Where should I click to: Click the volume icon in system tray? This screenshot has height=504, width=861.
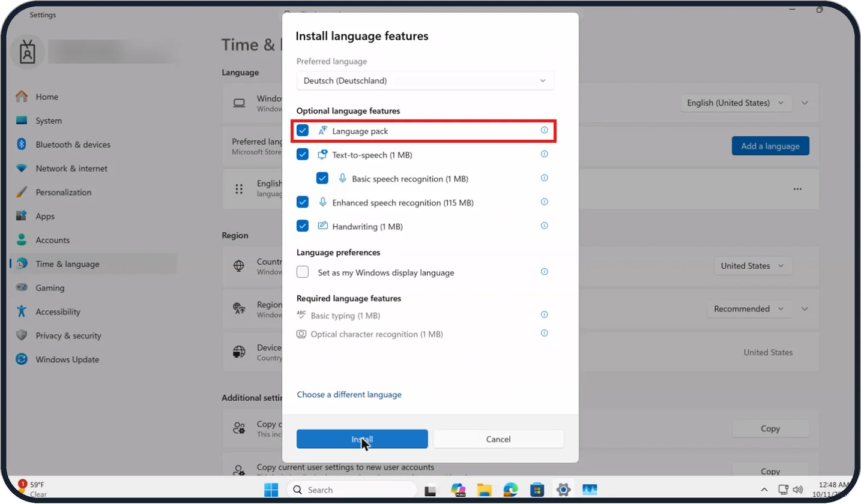coord(798,490)
